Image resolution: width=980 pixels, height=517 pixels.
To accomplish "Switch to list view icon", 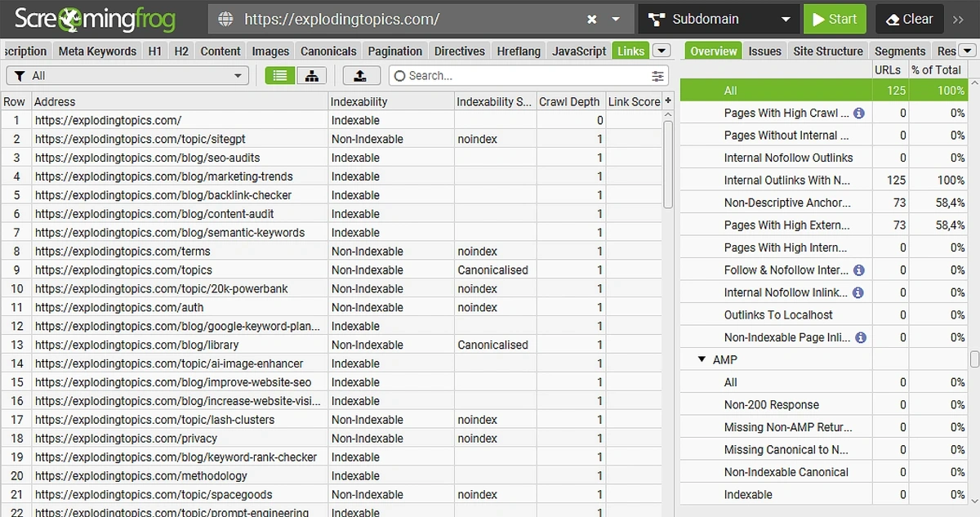I will 280,75.
